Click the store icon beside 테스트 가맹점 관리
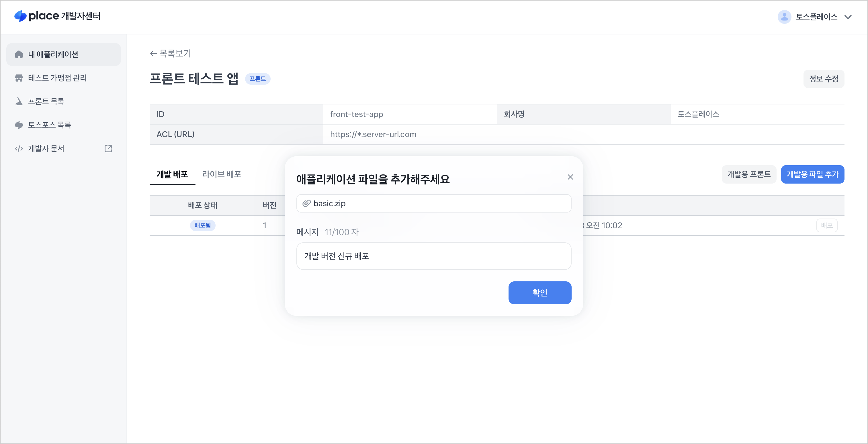The image size is (868, 444). coord(19,78)
